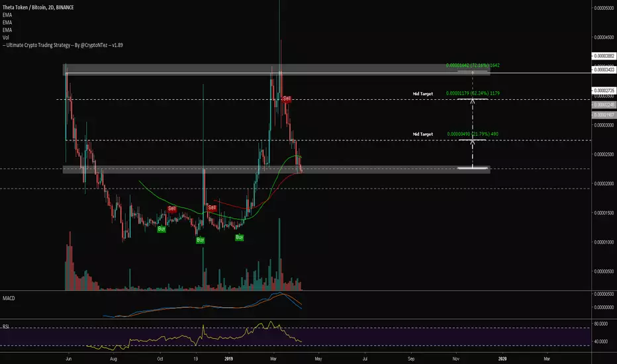Viewport: 617px width, 364px height.
Task: Click the Sep label on the time axis
Action: click(x=411, y=359)
